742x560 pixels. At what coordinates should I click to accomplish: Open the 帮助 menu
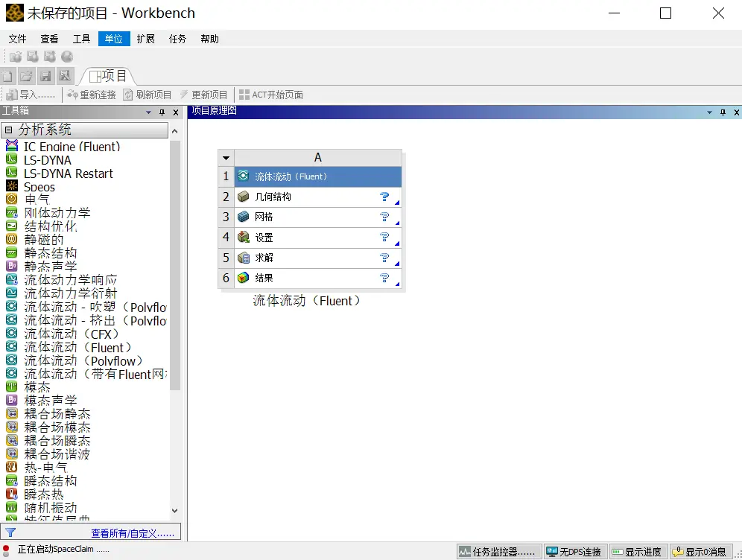pyautogui.click(x=209, y=39)
